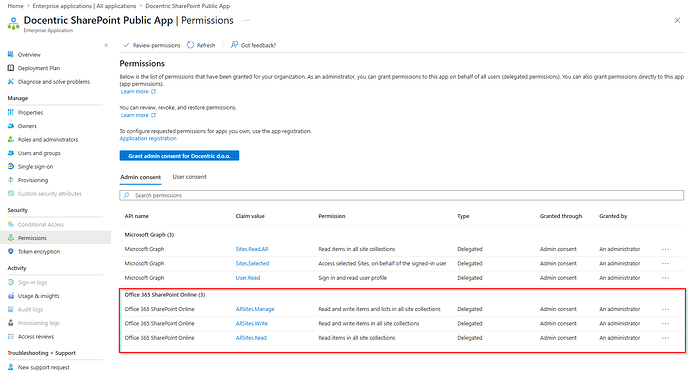This screenshot has width=690, height=390.
Task: Sort by the Claim value column header
Action: point(250,216)
